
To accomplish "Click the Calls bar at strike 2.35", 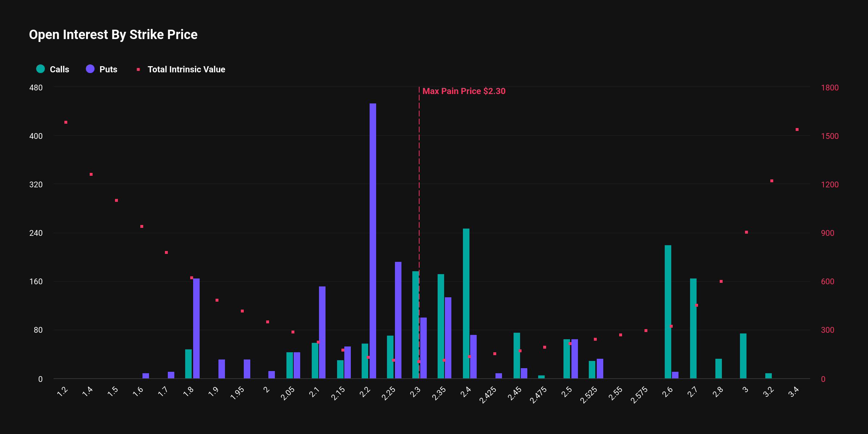I will coord(441,325).
